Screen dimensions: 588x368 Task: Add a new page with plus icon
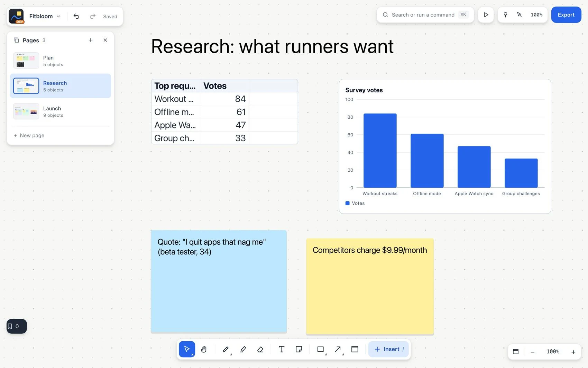pos(91,40)
